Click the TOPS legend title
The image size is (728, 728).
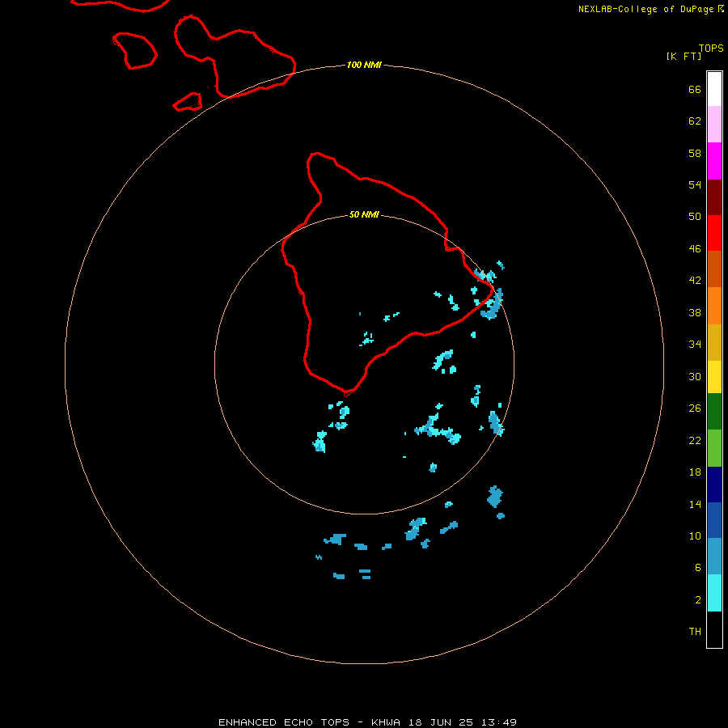[711, 49]
